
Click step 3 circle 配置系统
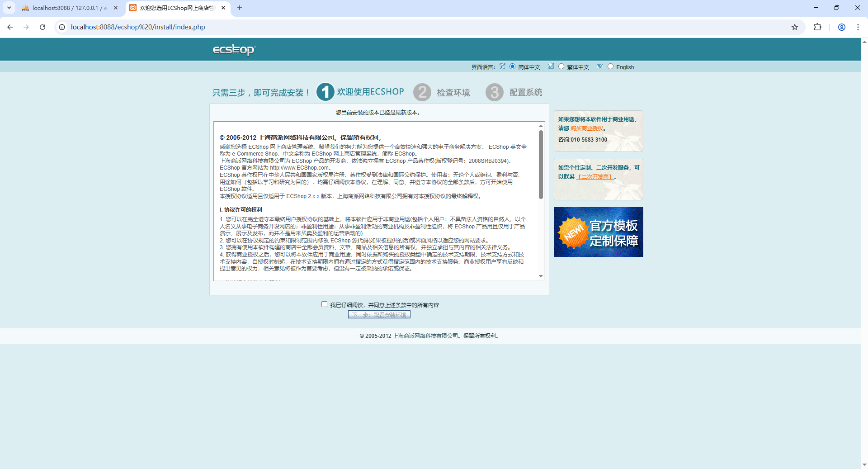tap(495, 92)
